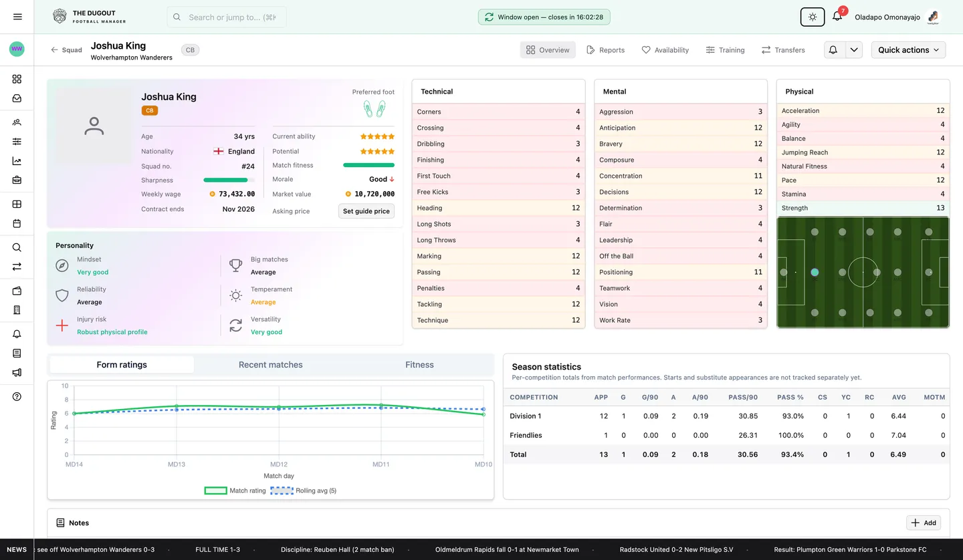This screenshot has width=963, height=560.
Task: Click the preferred foot boots icon
Action: click(374, 108)
